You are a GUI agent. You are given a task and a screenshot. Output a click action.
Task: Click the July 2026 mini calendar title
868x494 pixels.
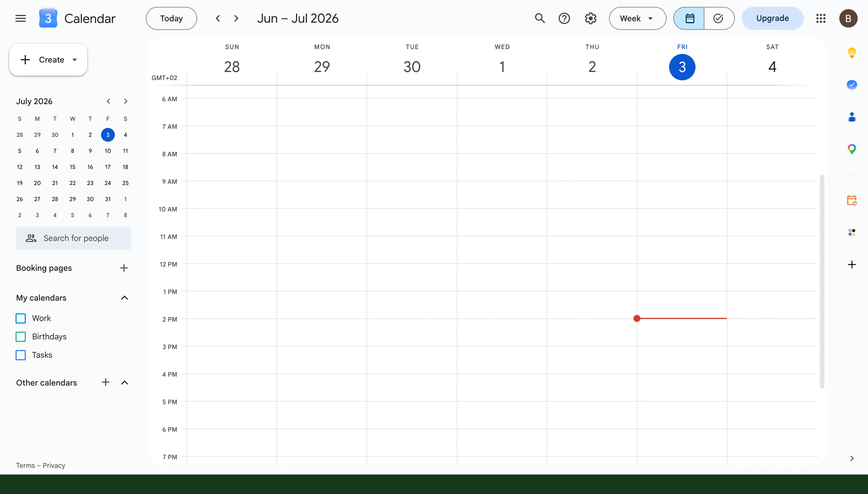(34, 101)
